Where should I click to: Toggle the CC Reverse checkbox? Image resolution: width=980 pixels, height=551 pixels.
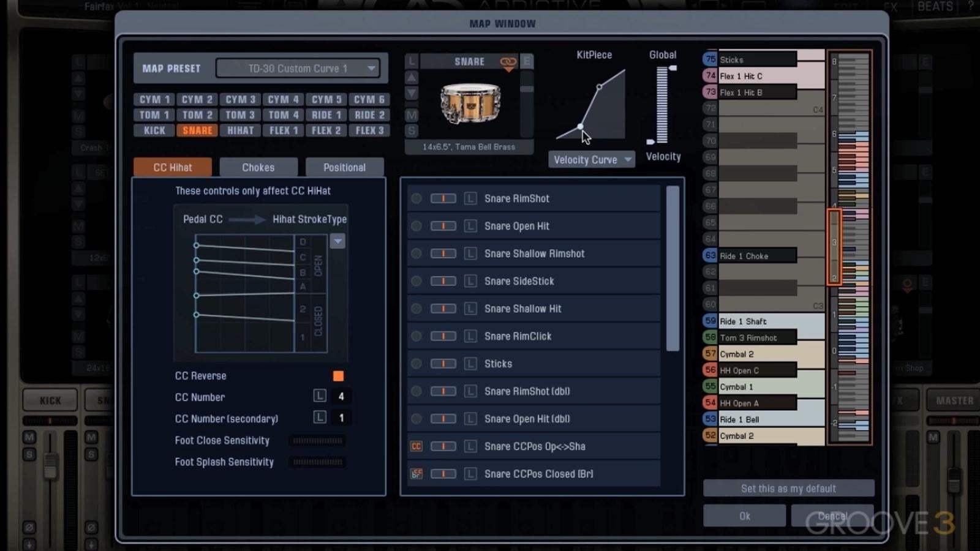pos(338,376)
